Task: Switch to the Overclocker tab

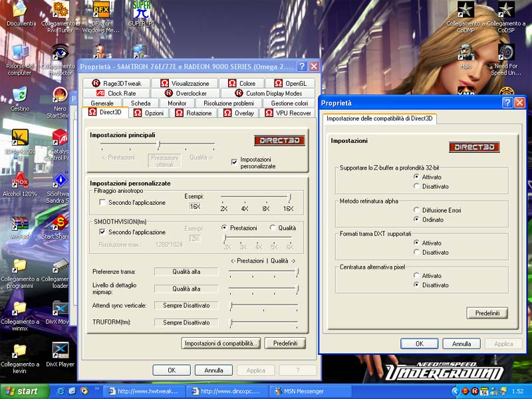Action: (186, 93)
